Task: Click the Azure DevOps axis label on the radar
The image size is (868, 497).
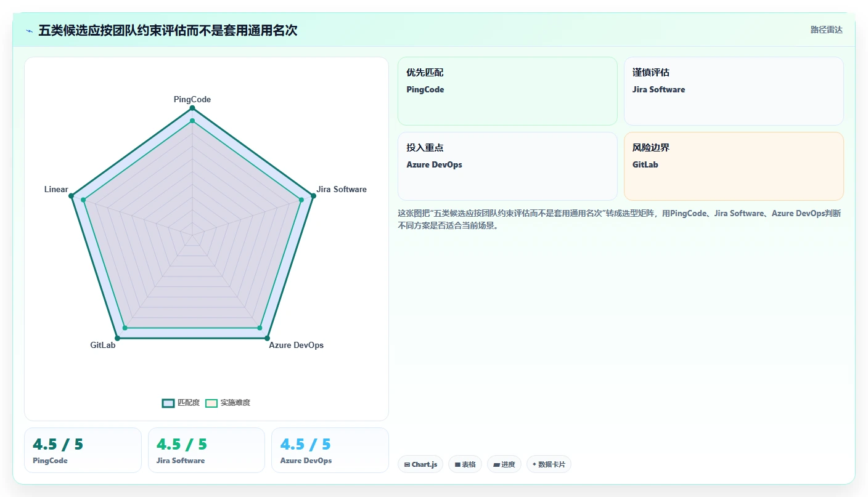Action: (296, 345)
